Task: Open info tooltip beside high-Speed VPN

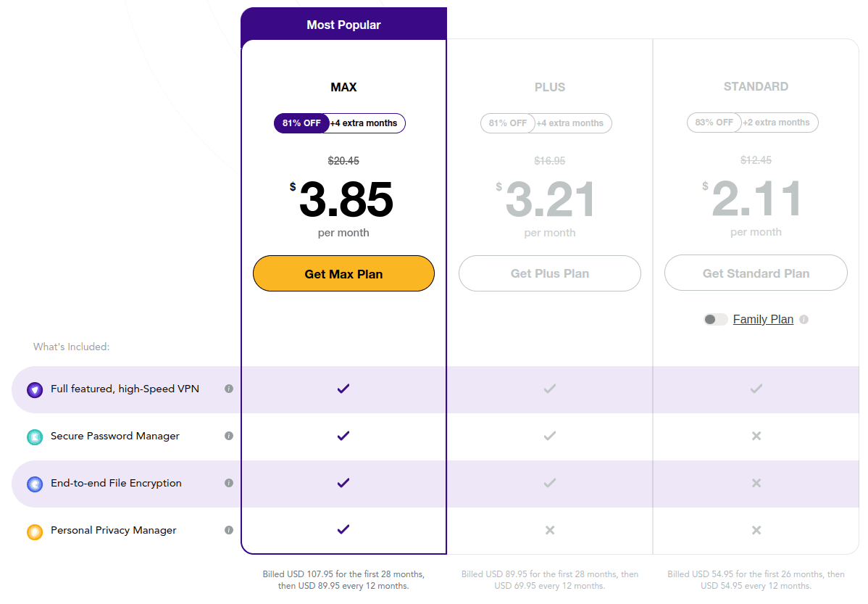Action: click(x=229, y=389)
